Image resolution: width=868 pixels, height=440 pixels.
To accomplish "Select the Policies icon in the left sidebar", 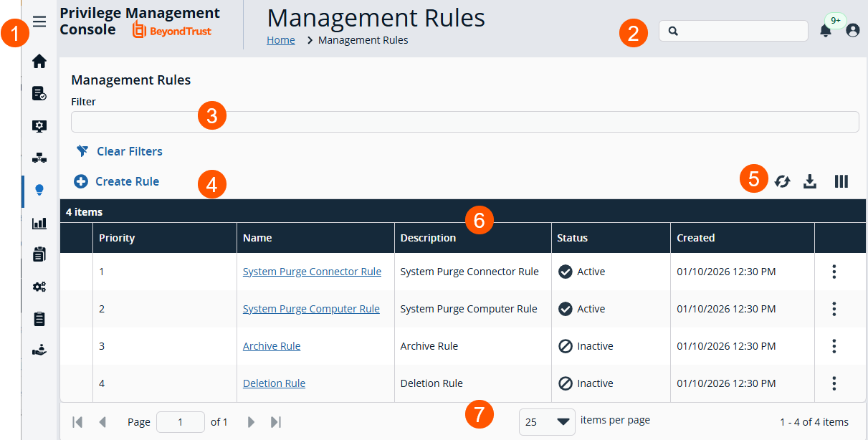I will click(39, 93).
